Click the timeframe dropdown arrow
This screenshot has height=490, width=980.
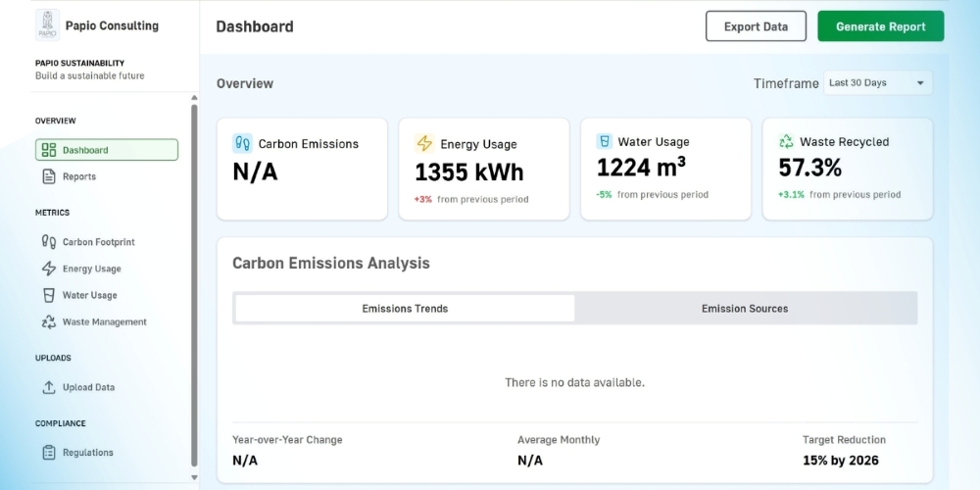[920, 83]
